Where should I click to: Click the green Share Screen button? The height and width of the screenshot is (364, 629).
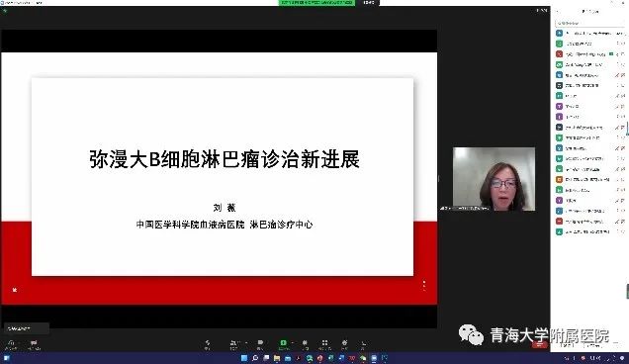(x=283, y=342)
